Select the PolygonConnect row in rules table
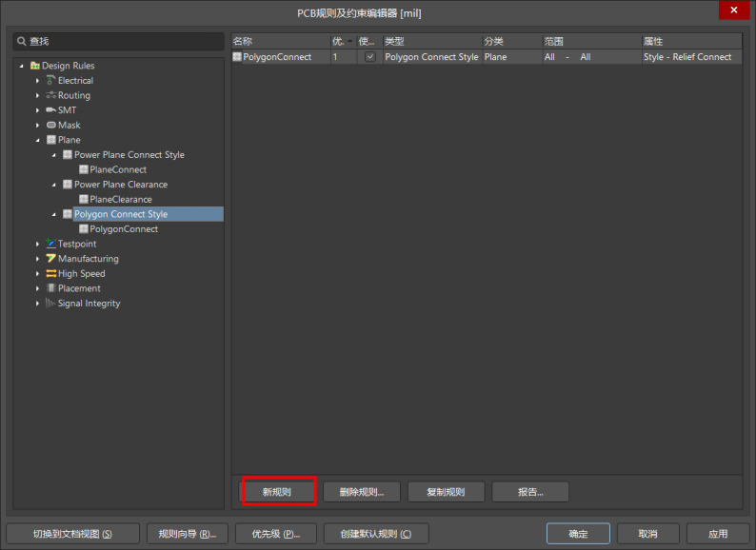The width and height of the screenshot is (756, 550). click(277, 57)
